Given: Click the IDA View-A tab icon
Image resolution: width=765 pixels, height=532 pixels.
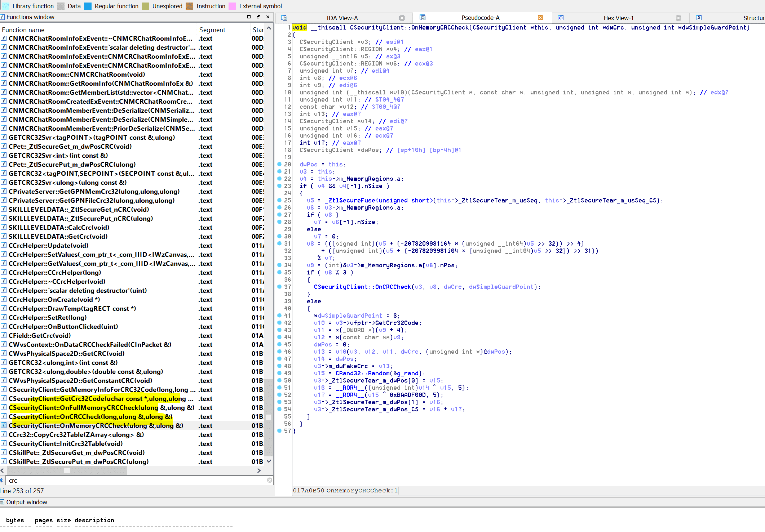Looking at the screenshot, I should coord(284,18).
